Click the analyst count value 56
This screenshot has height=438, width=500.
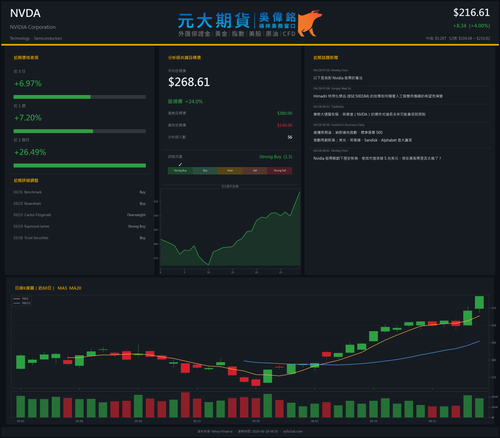tap(290, 137)
